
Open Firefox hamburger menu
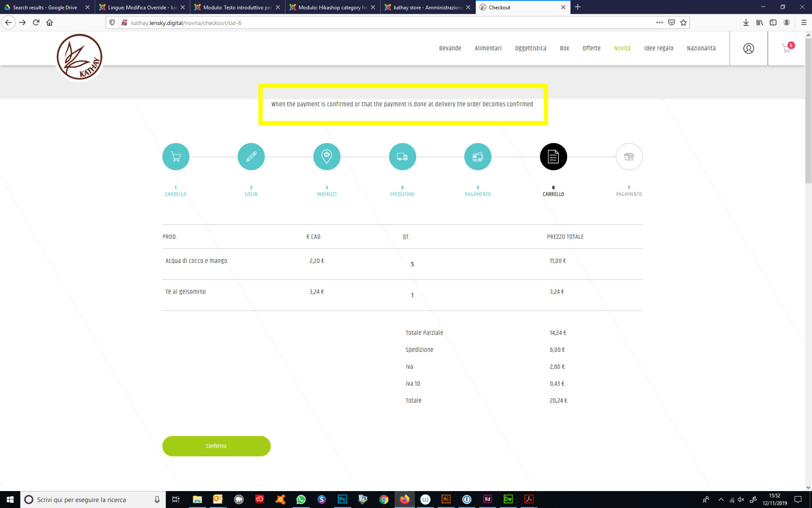pyautogui.click(x=804, y=23)
